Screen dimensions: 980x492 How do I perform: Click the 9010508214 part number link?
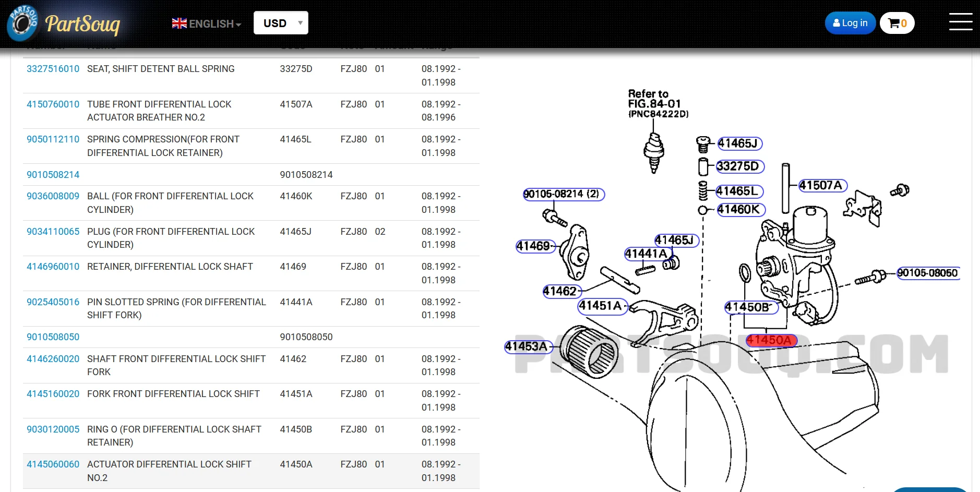click(53, 175)
